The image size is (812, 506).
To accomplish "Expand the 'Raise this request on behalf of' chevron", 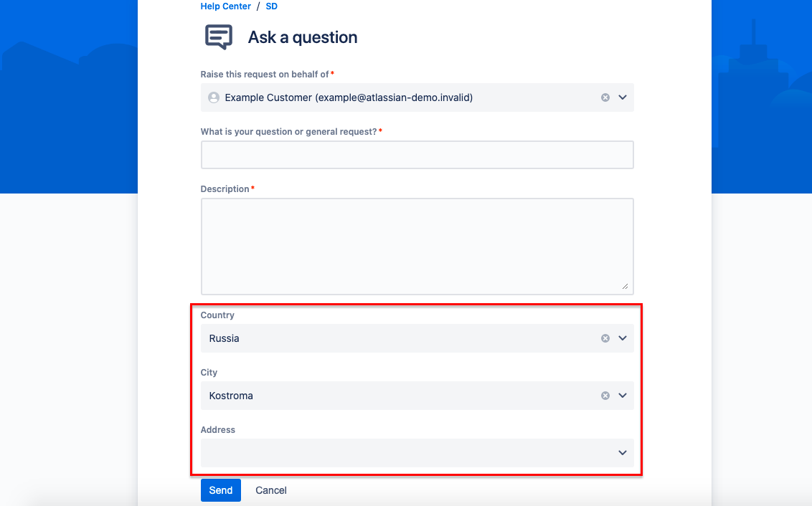I will coord(623,97).
